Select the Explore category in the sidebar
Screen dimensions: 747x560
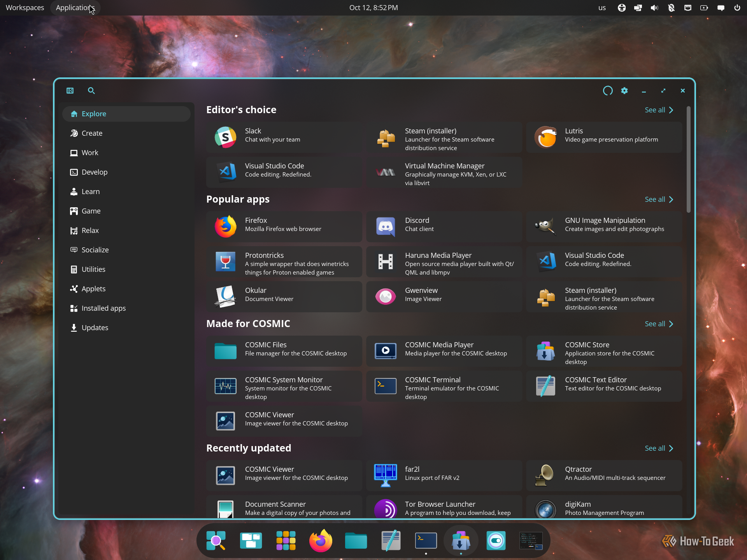click(126, 114)
